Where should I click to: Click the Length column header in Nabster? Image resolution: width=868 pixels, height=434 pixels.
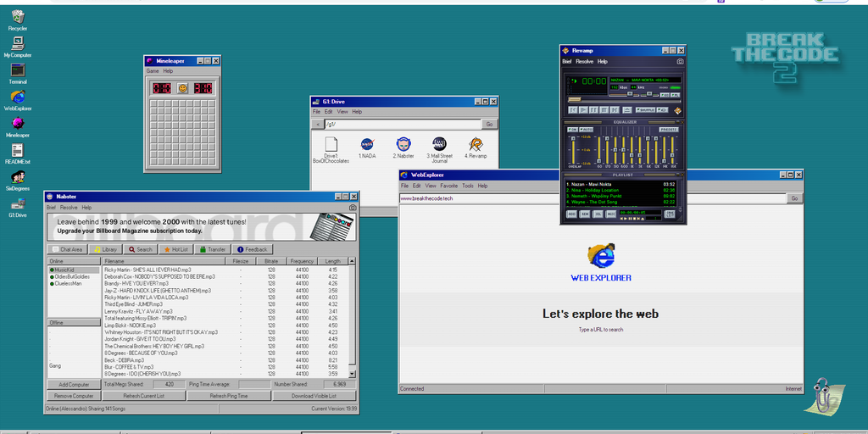point(333,261)
